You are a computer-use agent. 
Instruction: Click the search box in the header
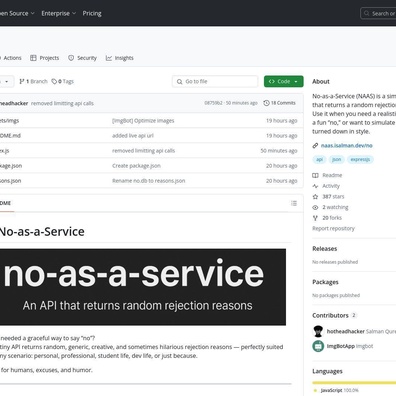coord(378,13)
